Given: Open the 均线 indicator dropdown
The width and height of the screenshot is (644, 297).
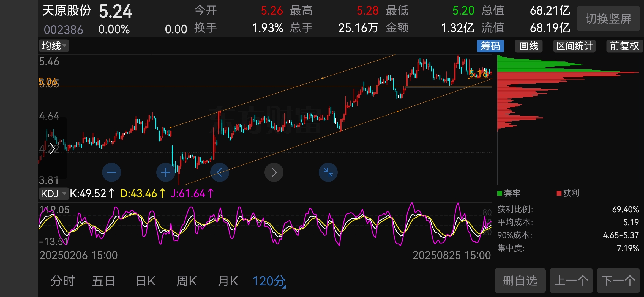Looking at the screenshot, I should 54,46.
